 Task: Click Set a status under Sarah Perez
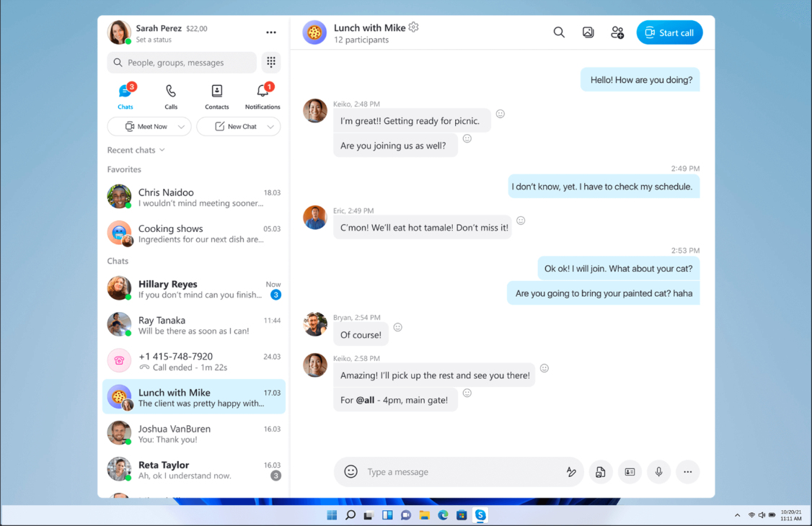click(154, 40)
